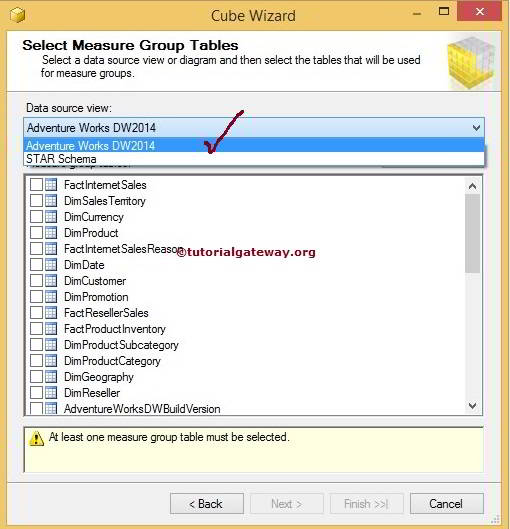The width and height of the screenshot is (510, 529).
Task: Check the DimCustomer checkbox
Action: click(36, 281)
